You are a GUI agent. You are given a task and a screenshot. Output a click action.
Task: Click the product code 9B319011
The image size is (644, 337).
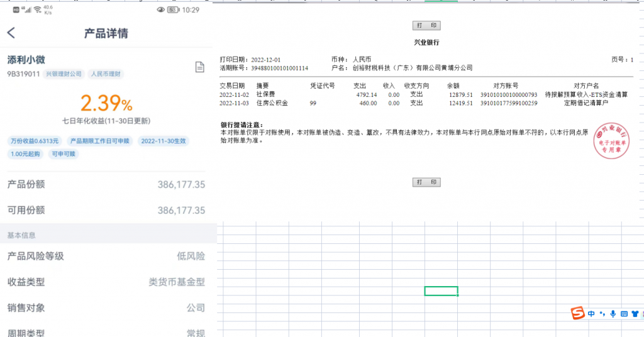[x=23, y=74]
